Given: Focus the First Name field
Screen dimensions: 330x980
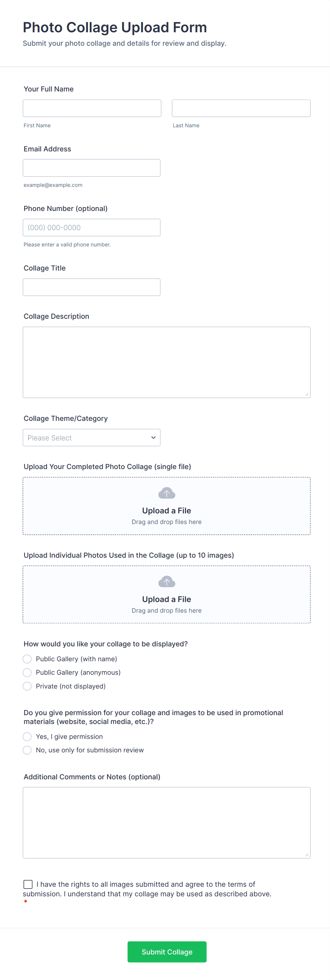Looking at the screenshot, I should (92, 108).
